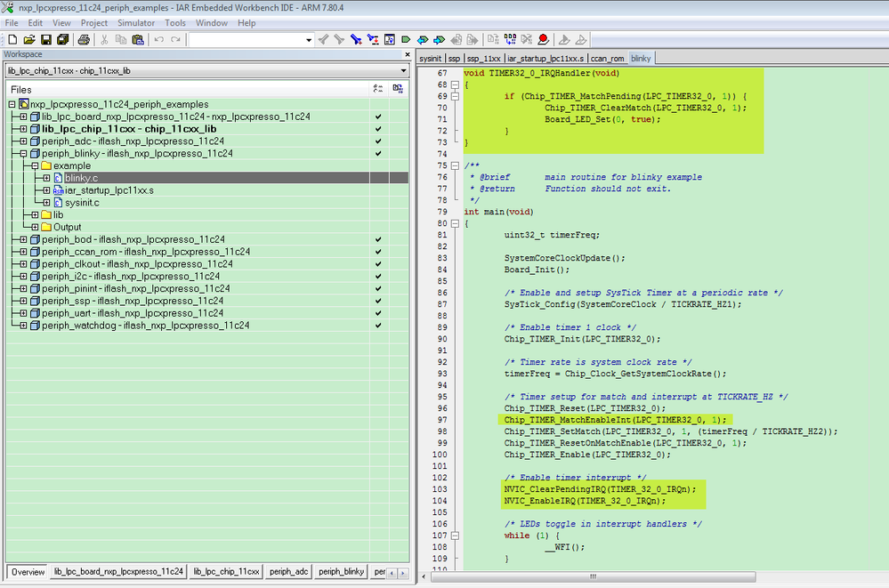The height and width of the screenshot is (588, 889).
Task: Toggle a bookmark with the green flag icon
Action: click(406, 40)
